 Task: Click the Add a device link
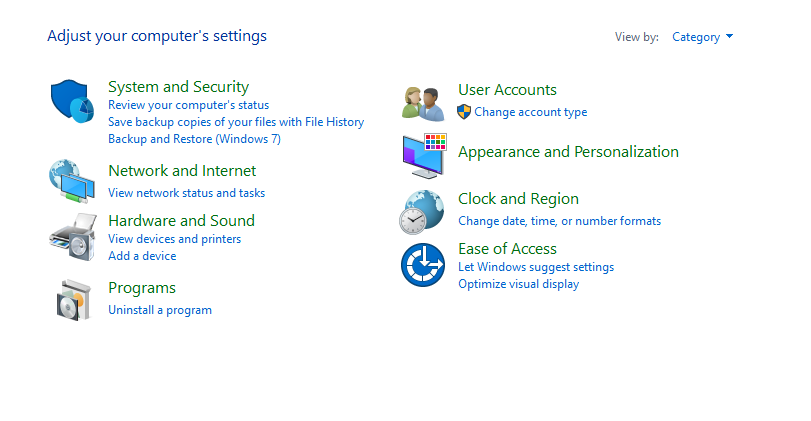coord(142,256)
